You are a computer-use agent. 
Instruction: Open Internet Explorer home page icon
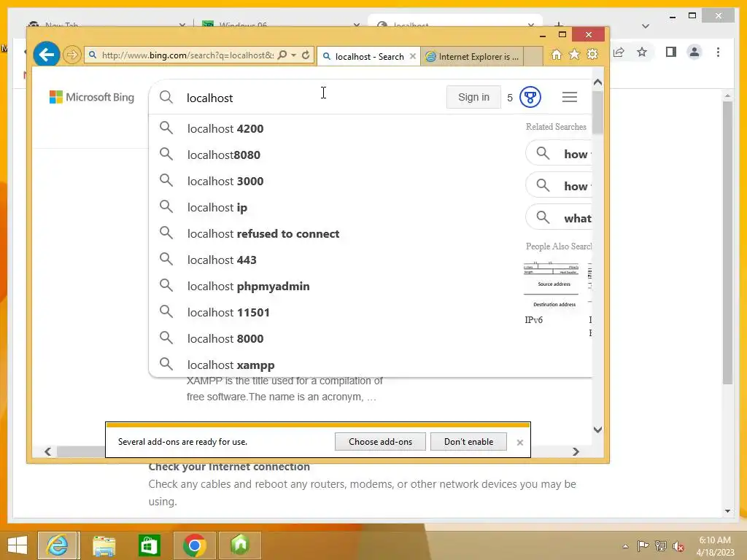pyautogui.click(x=556, y=55)
